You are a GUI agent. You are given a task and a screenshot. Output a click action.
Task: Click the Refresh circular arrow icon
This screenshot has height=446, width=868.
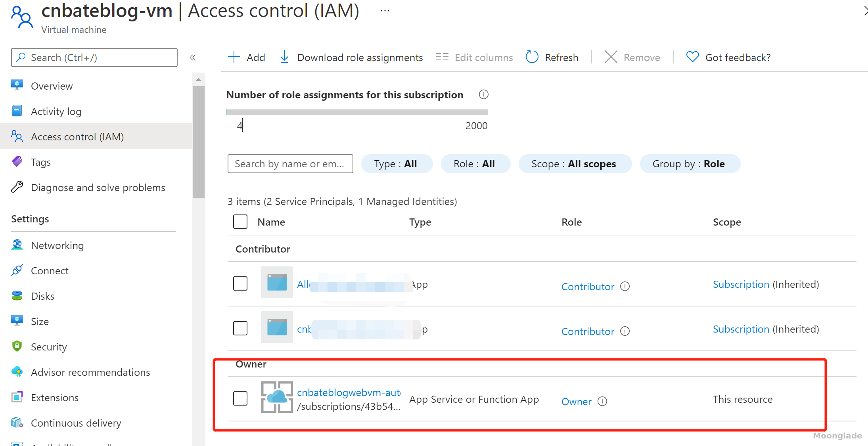pos(532,57)
